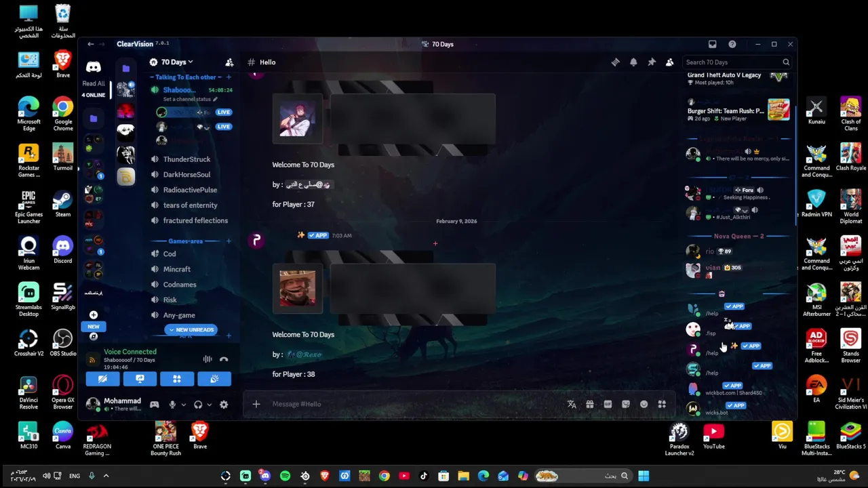
Task: Open audio output options arrow
Action: click(x=209, y=405)
